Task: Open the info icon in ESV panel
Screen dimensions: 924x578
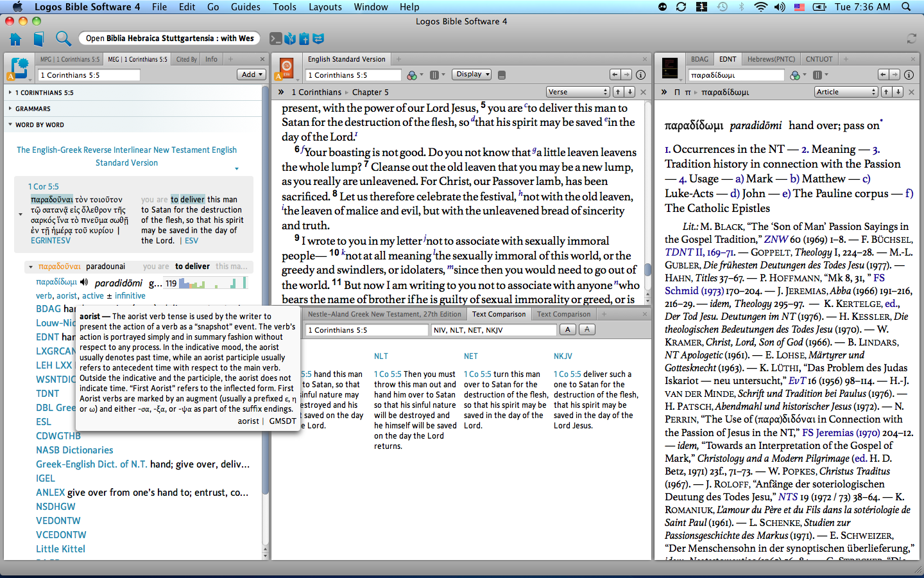Action: coord(640,74)
